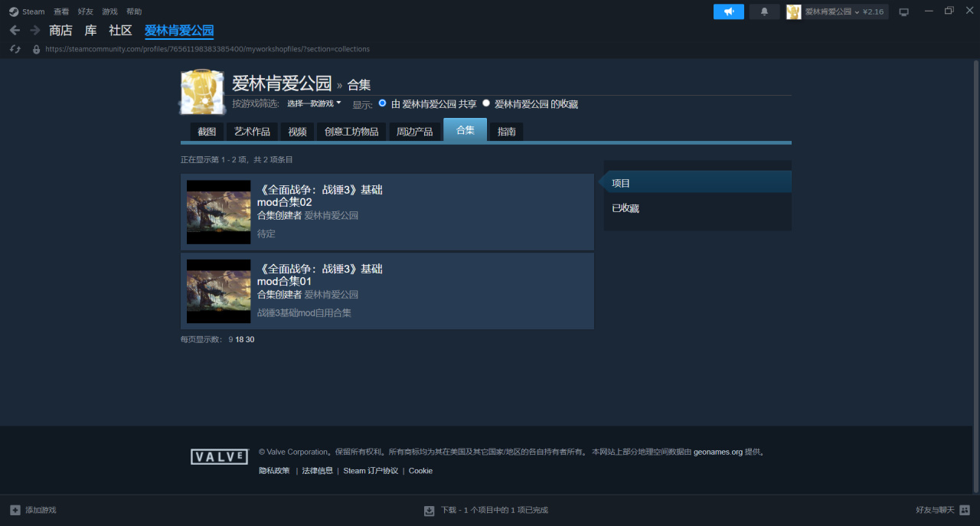The width and height of the screenshot is (980, 526).
Task: Click the page reload icon
Action: 15,49
